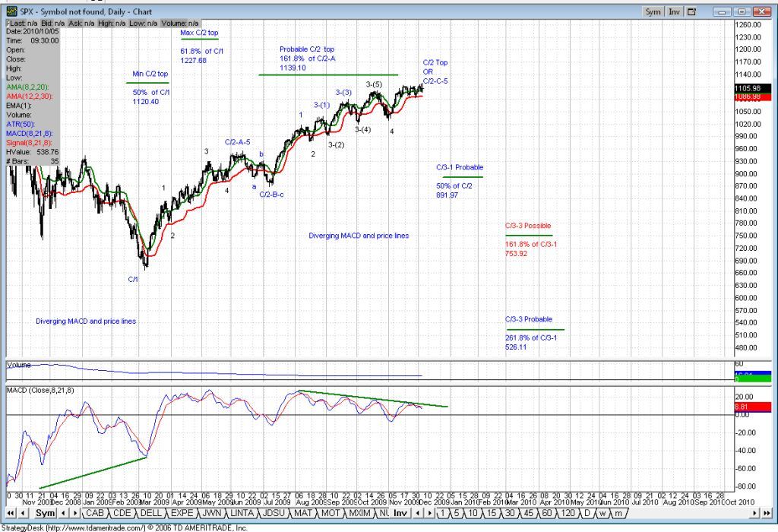Viewport: 778px width, 532px height.
Task: Select the 10 minute interval tab
Action: 473,513
